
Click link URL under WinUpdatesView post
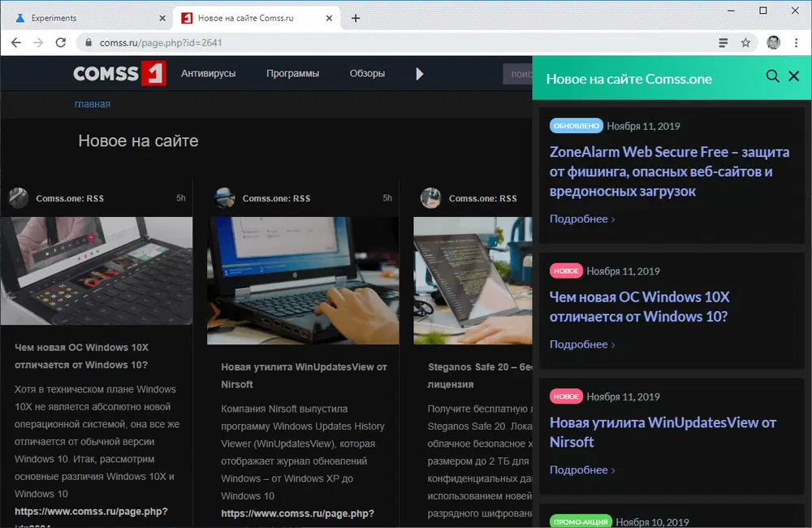pos(298,513)
